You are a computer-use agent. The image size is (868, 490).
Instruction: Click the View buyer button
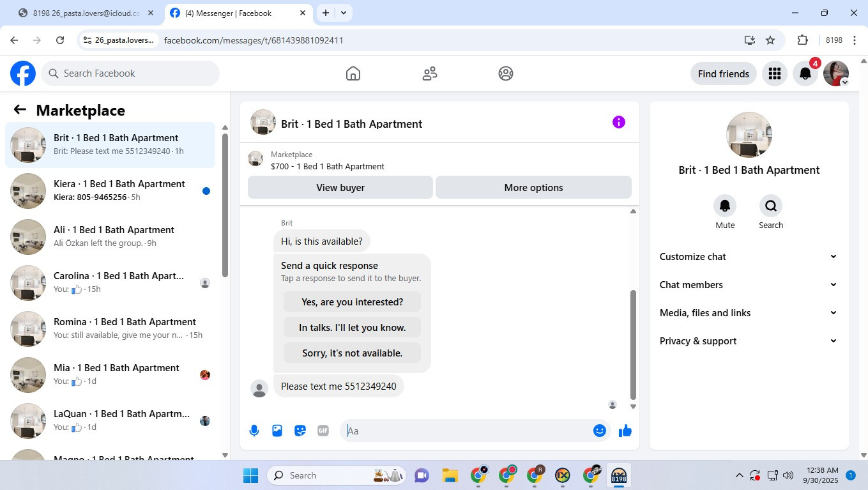coord(340,187)
